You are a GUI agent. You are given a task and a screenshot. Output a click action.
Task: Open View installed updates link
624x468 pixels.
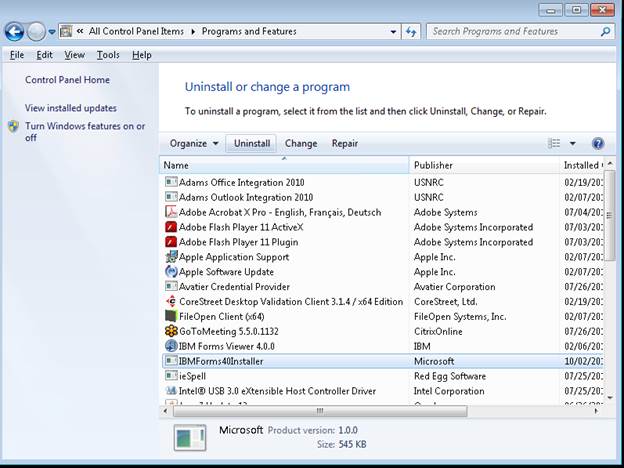click(71, 108)
